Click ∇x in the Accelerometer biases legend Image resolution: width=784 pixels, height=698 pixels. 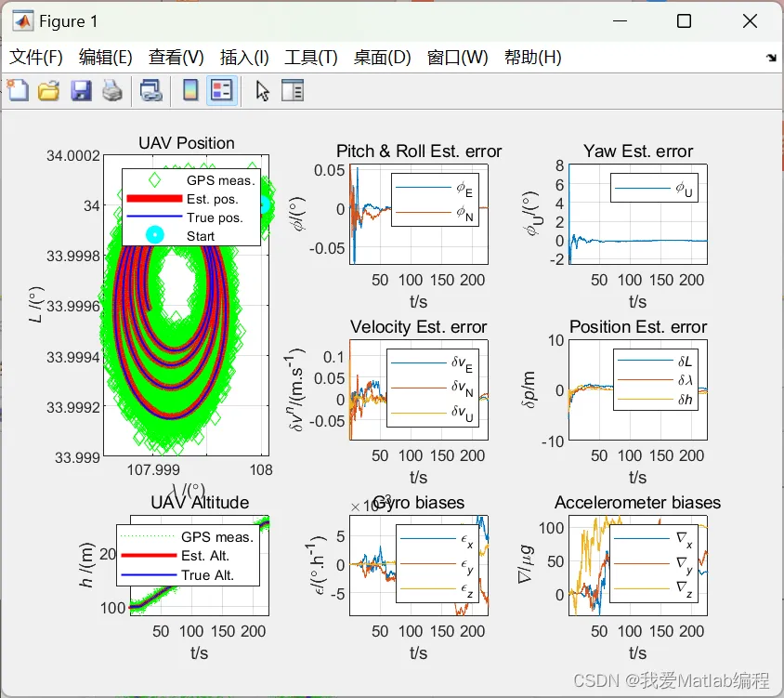coord(685,540)
